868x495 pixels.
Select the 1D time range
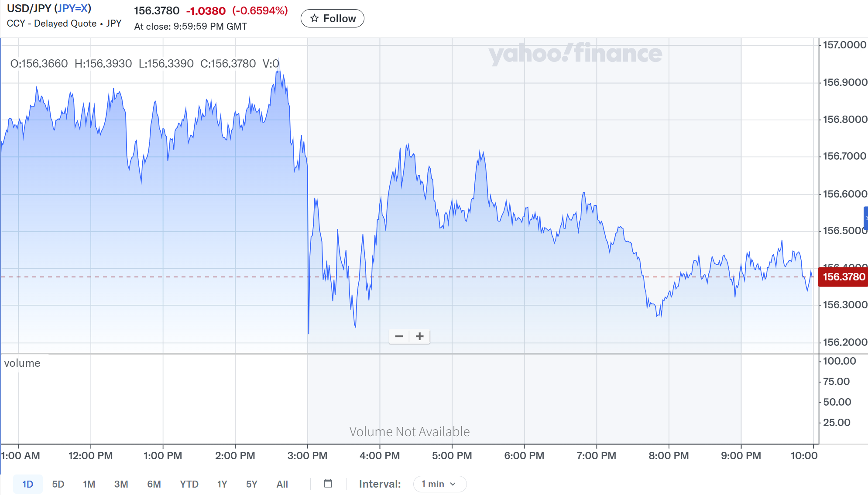(27, 484)
